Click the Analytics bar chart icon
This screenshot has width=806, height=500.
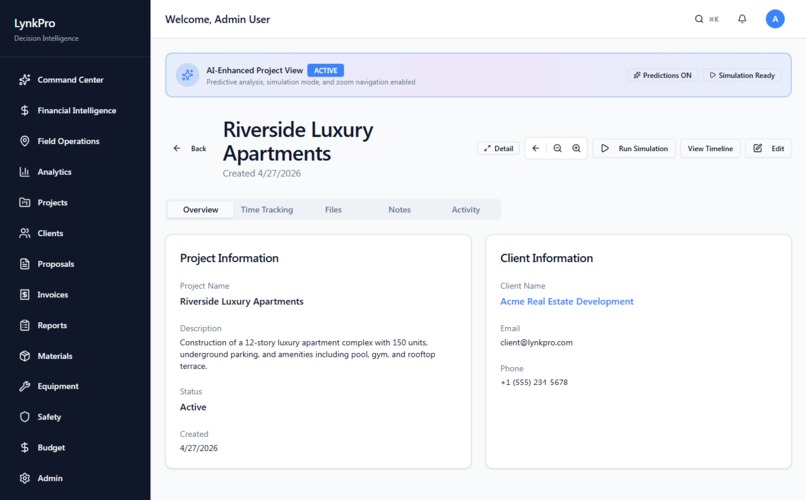25,172
